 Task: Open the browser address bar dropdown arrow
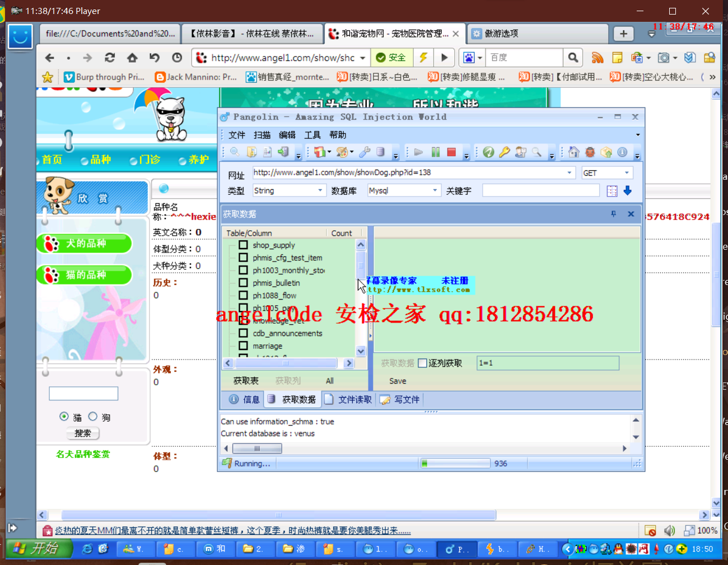[x=363, y=58]
